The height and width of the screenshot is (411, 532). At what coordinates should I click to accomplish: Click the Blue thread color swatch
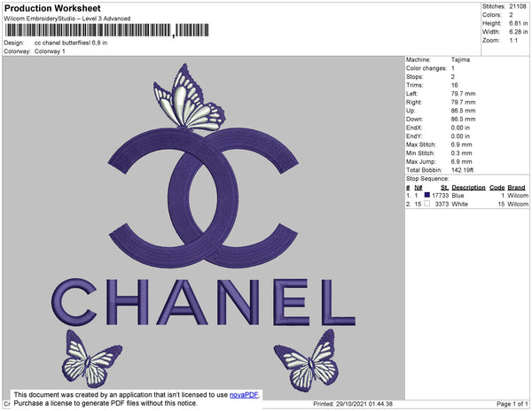(427, 195)
